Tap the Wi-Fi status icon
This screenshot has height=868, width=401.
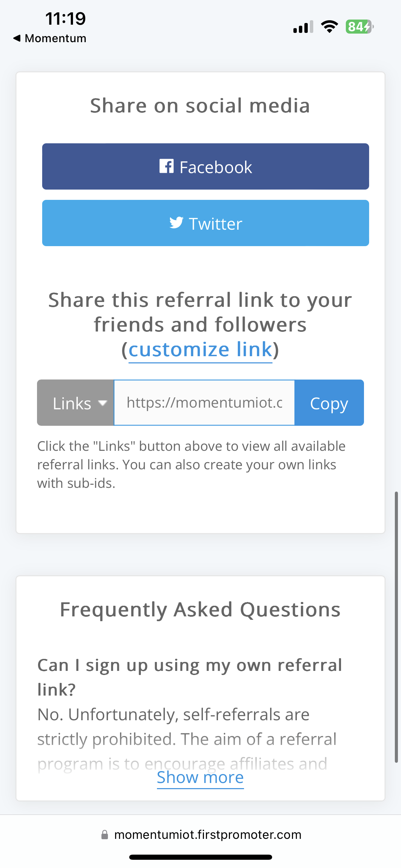[329, 26]
